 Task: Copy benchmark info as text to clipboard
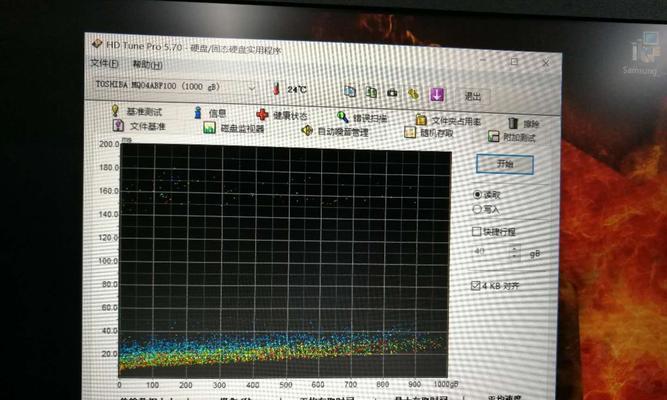(x=350, y=91)
